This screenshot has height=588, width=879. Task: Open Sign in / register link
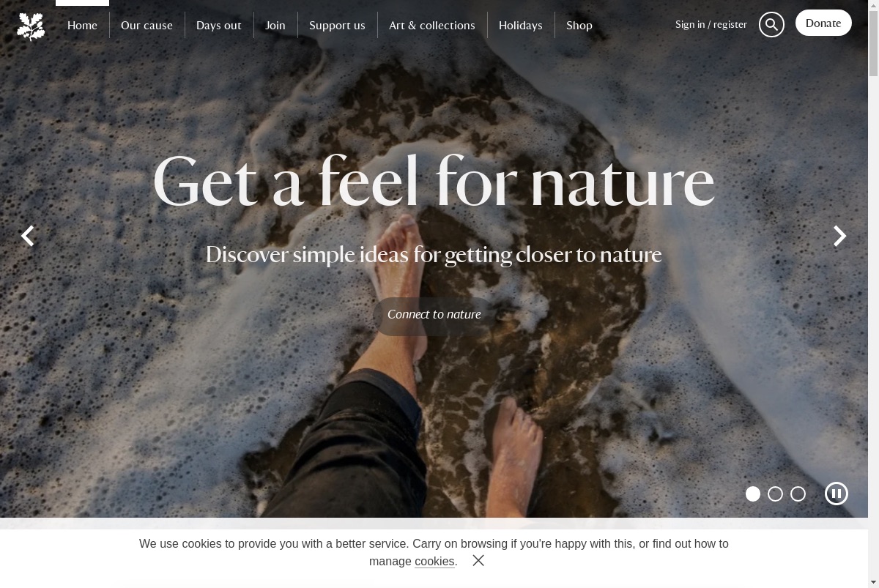click(x=711, y=24)
